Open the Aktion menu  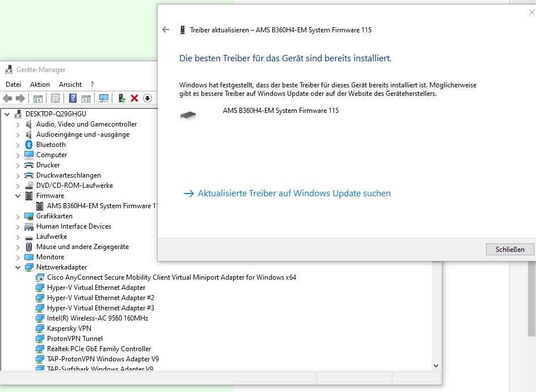[x=40, y=85]
